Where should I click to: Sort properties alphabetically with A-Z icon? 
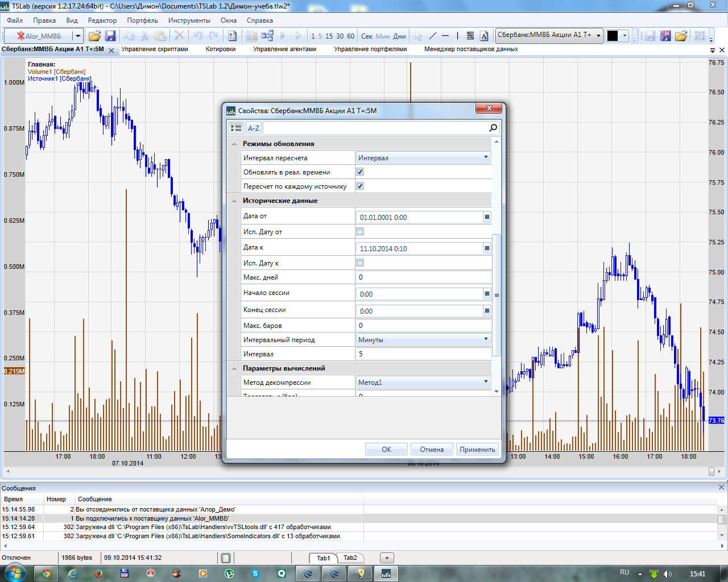click(x=254, y=128)
